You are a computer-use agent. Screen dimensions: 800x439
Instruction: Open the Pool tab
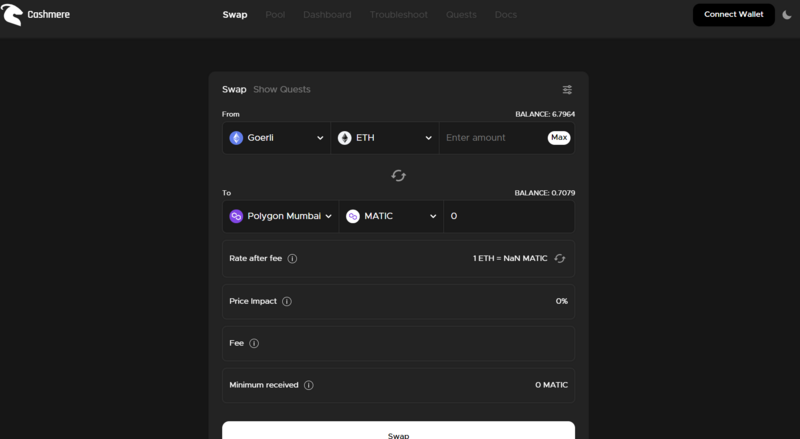(x=275, y=15)
